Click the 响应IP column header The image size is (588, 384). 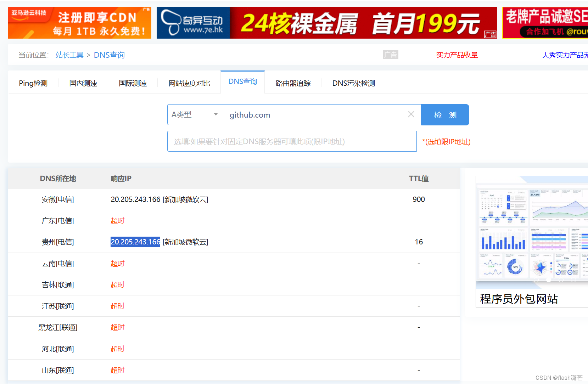point(121,179)
